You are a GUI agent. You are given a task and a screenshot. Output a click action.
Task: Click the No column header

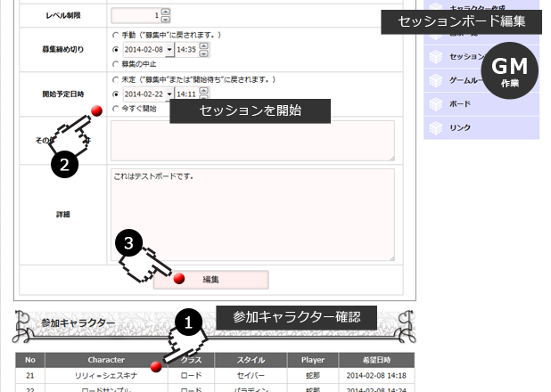pos(30,360)
